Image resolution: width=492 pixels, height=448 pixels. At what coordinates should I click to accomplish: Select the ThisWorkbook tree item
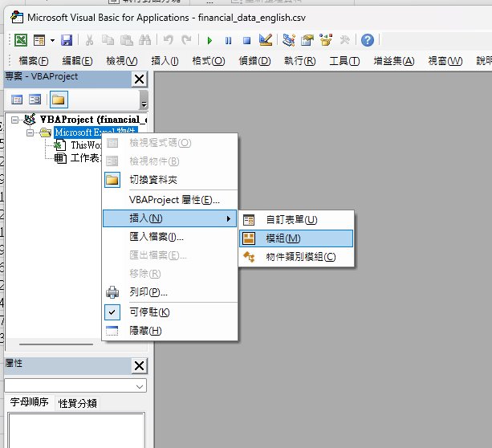[87, 145]
